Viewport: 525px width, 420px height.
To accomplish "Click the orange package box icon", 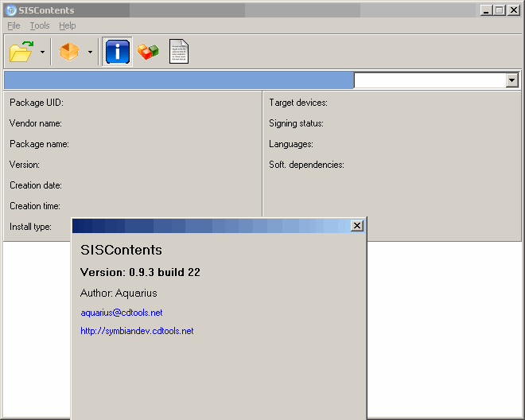I will tap(69, 52).
